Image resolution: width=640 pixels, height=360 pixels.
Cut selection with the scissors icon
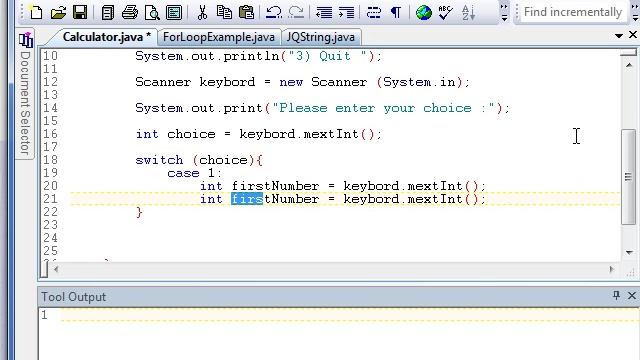[x=202, y=13]
